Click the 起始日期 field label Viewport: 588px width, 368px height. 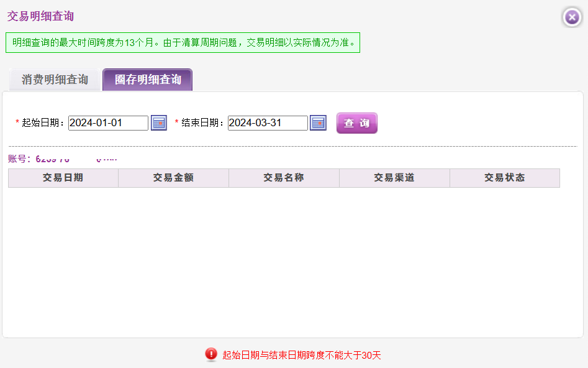(43, 123)
